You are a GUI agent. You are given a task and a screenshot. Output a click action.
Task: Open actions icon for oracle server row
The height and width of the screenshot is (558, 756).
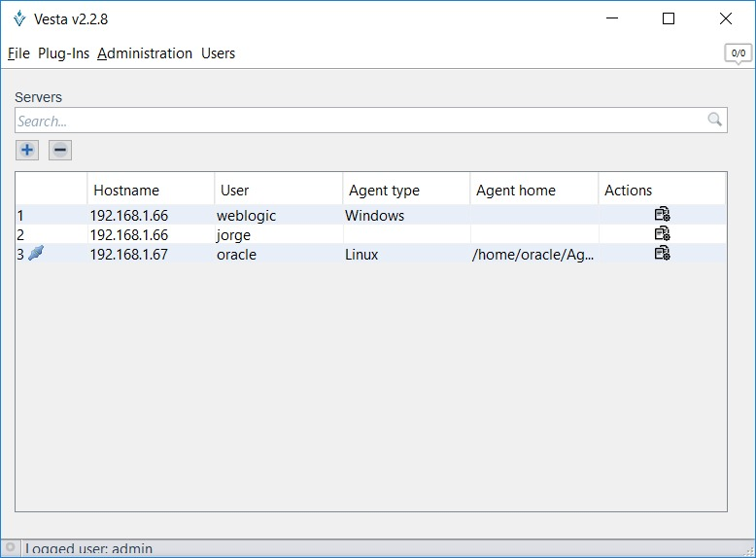(x=662, y=254)
